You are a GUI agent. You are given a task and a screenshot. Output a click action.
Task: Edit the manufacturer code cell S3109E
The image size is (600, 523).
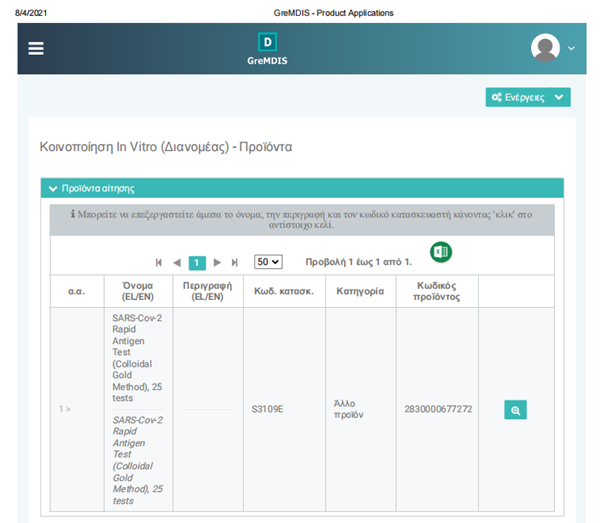coord(268,409)
